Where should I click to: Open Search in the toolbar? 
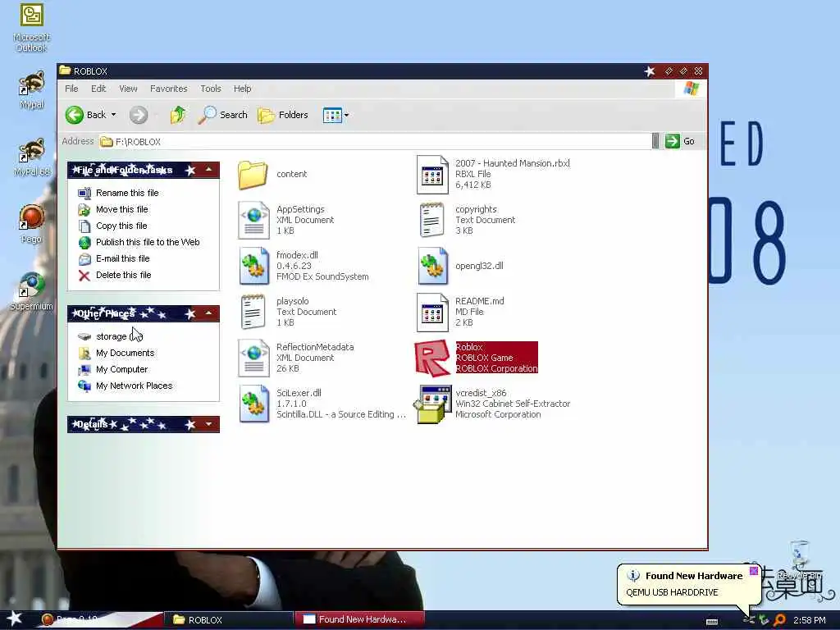[223, 115]
